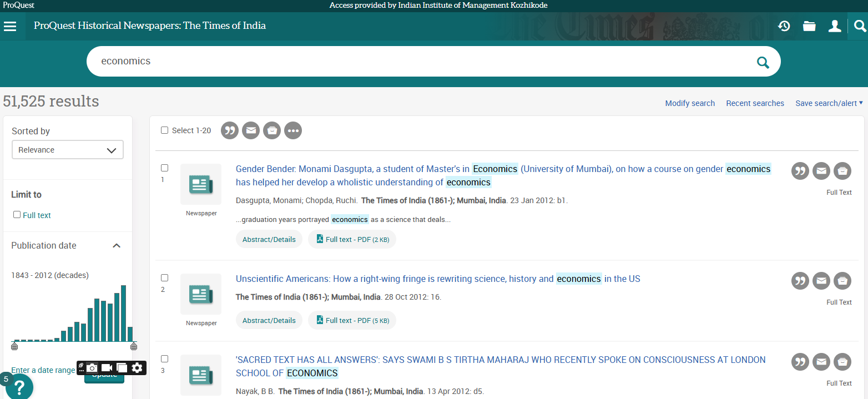Click the more actions ellipsis icon
Image resolution: width=868 pixels, height=399 pixels.
(x=293, y=131)
